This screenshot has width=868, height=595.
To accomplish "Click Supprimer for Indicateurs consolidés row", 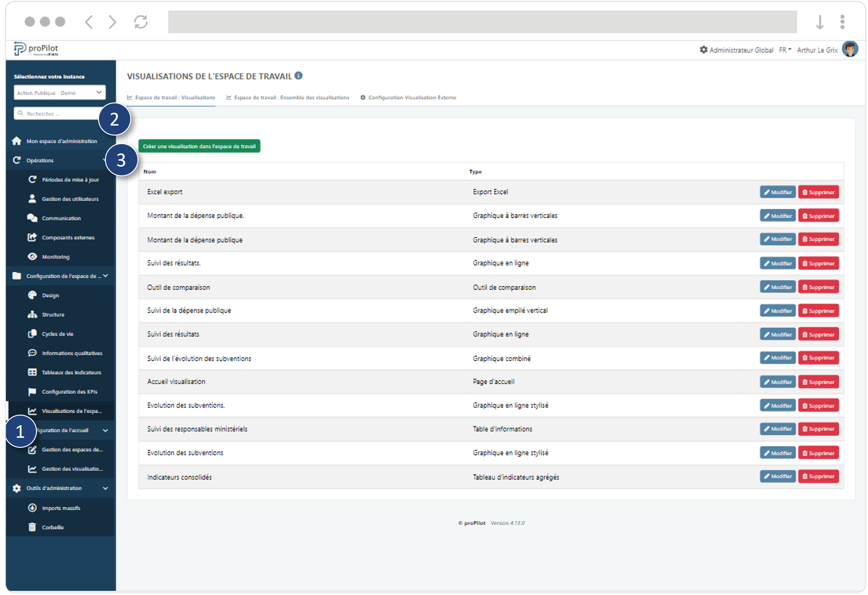I will [818, 476].
